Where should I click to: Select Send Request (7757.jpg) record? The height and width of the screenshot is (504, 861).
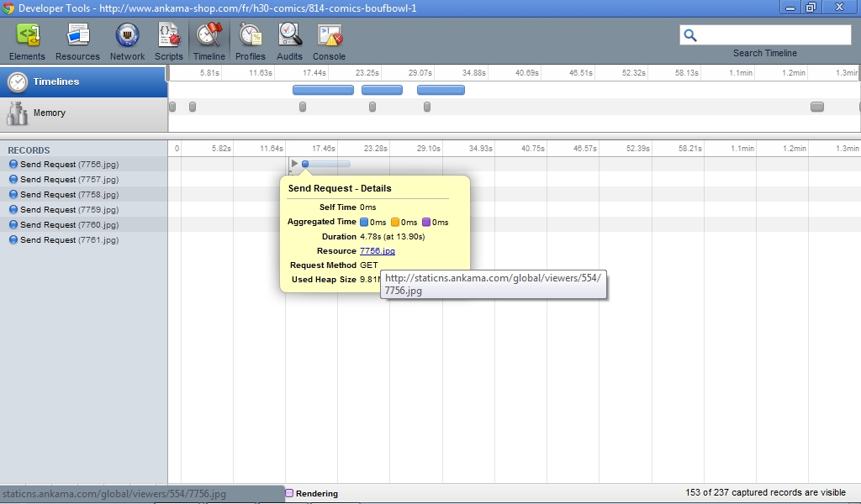pyautogui.click(x=69, y=180)
